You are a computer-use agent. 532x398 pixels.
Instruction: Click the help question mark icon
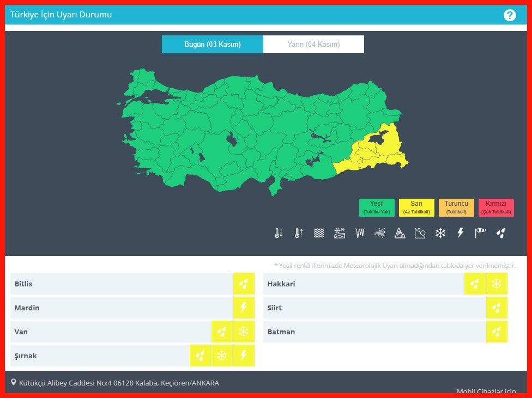pyautogui.click(x=510, y=15)
